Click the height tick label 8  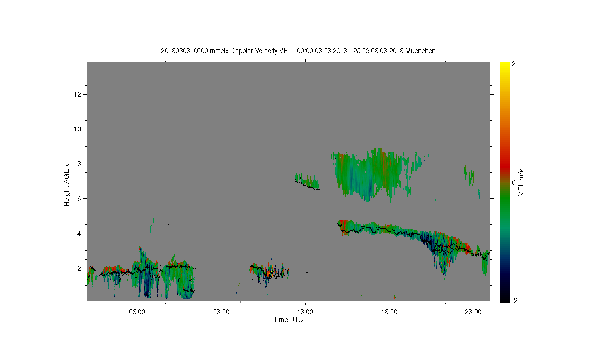point(79,164)
